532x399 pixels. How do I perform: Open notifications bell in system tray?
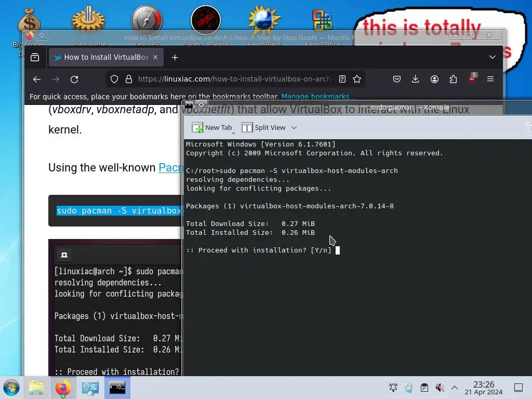(393, 388)
